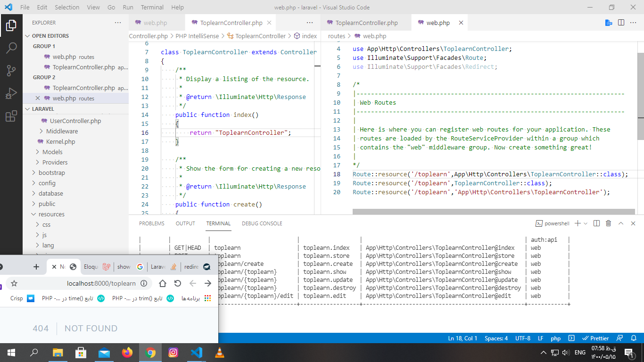Maximize terminal panel with the up chevron
Image resolution: width=644 pixels, height=362 pixels.
click(x=621, y=223)
